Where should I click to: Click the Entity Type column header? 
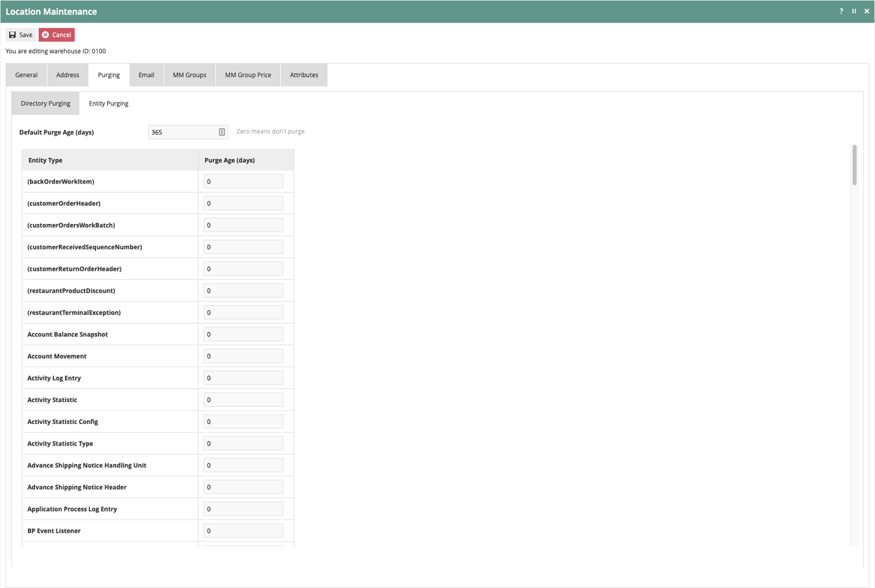(110, 160)
